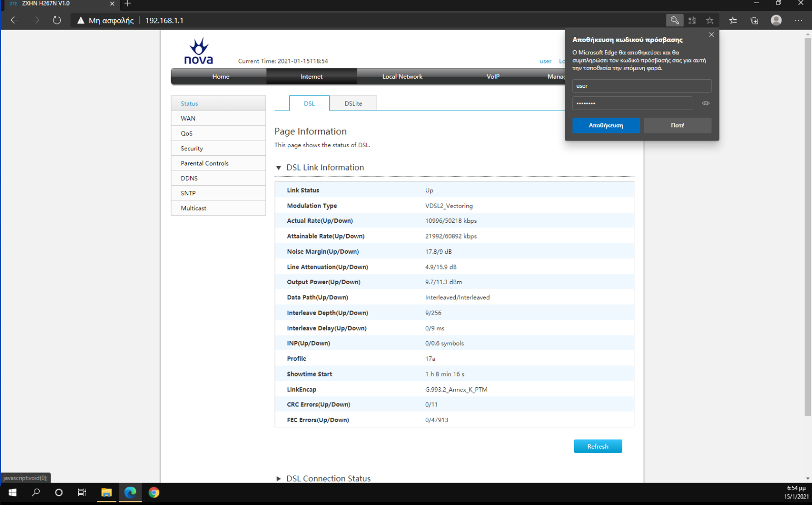Open Windows taskbar search
The width and height of the screenshot is (812, 505).
(36, 492)
